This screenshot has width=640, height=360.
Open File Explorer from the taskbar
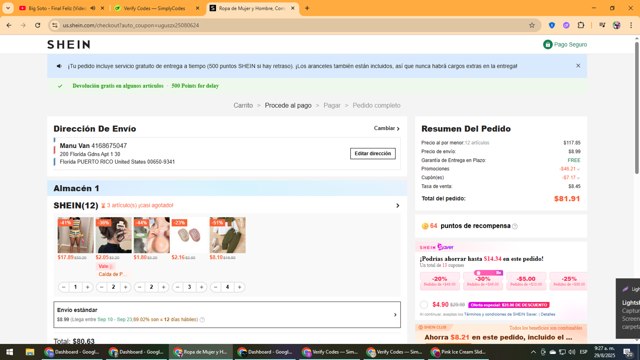(30, 352)
